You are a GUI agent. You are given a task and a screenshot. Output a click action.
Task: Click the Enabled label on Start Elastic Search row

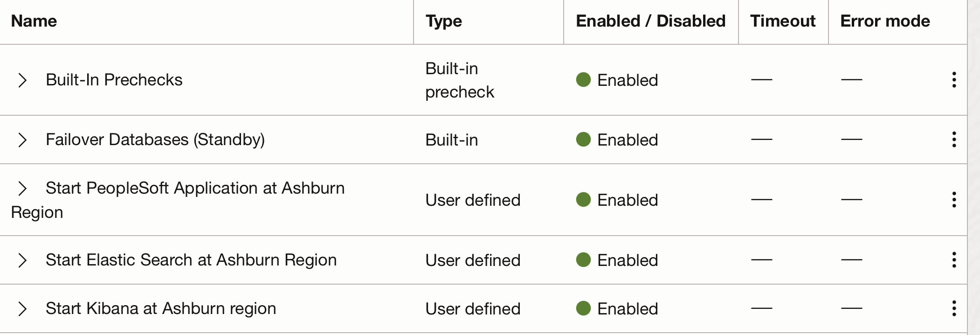[x=627, y=260]
